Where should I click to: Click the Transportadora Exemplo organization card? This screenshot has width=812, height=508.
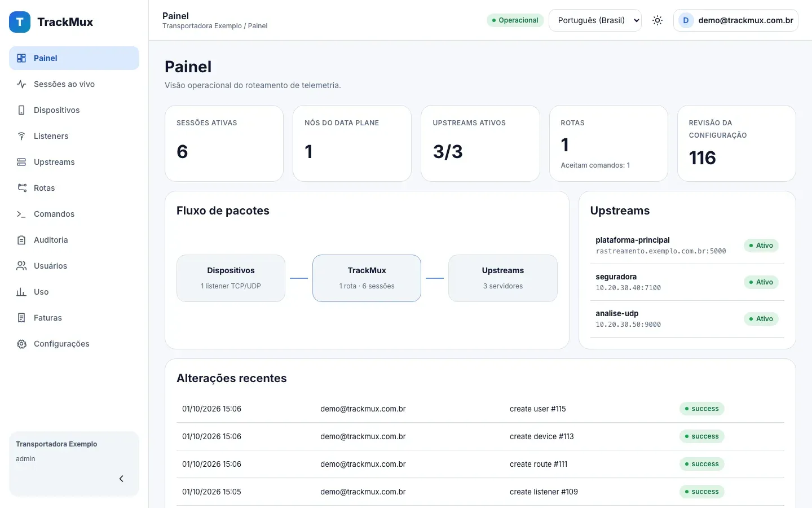pos(74,464)
